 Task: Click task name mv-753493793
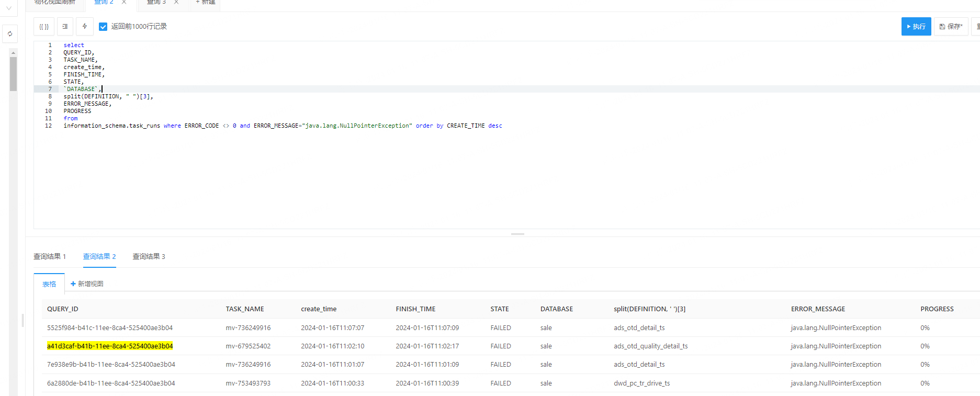248,383
